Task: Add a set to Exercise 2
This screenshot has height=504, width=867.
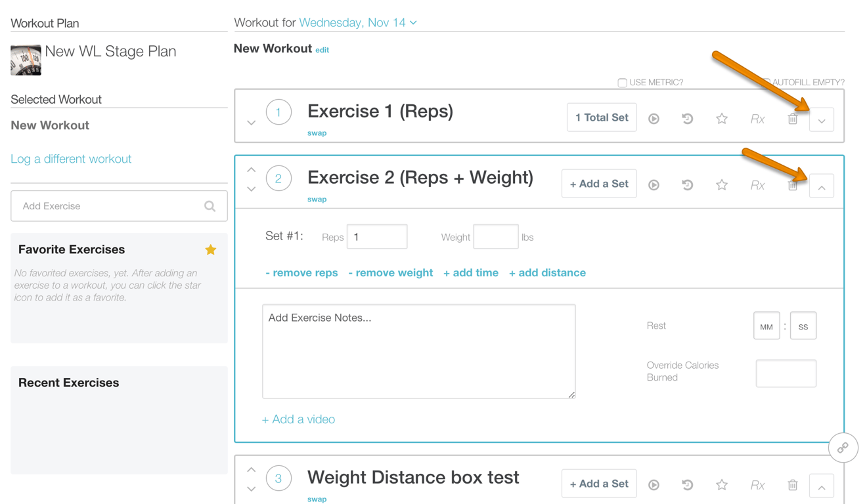Action: [599, 184]
